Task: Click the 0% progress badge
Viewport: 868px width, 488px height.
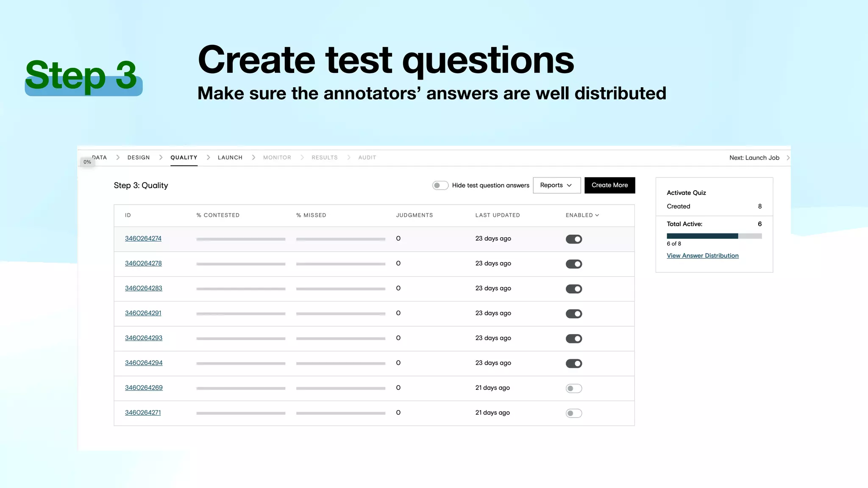Action: pyautogui.click(x=87, y=162)
